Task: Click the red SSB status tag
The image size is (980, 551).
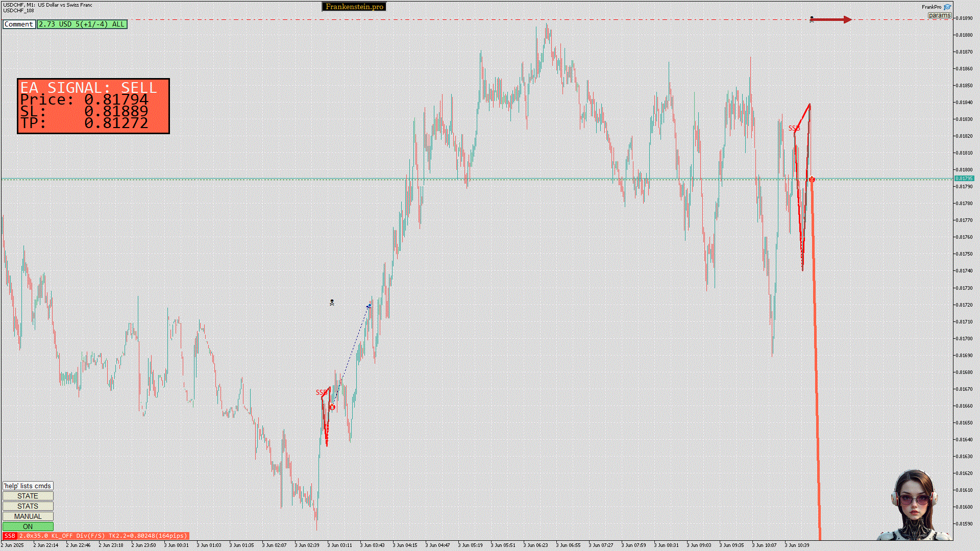Action: (x=10, y=536)
